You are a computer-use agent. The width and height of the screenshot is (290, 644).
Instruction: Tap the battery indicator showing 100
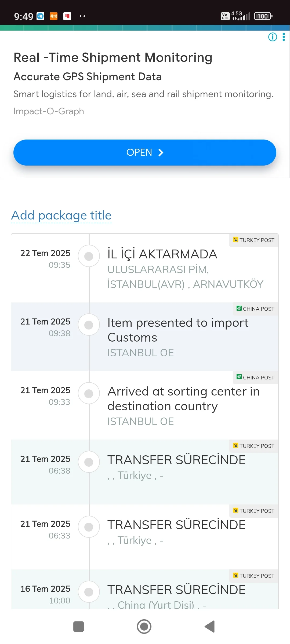(x=263, y=16)
